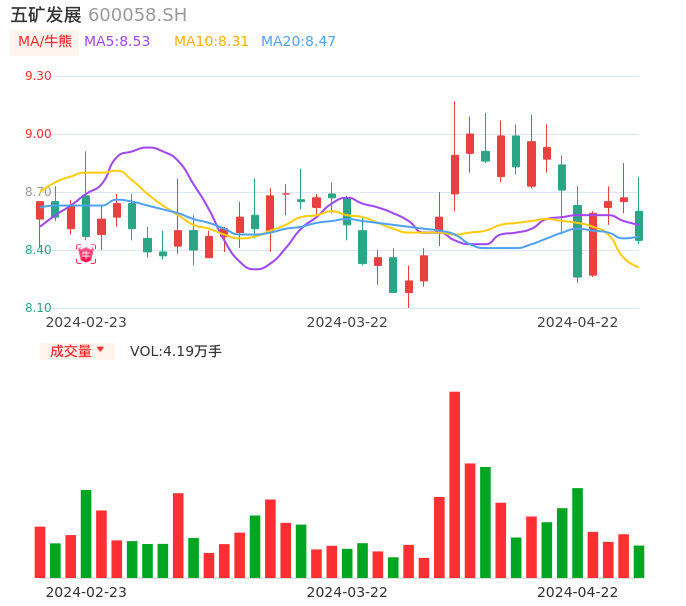Select the MA20:8.47 legend label
686x606 pixels.
(x=298, y=42)
